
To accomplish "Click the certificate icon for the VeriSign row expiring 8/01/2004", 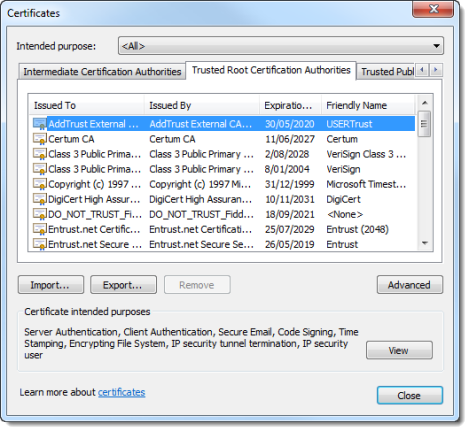I will (40, 169).
